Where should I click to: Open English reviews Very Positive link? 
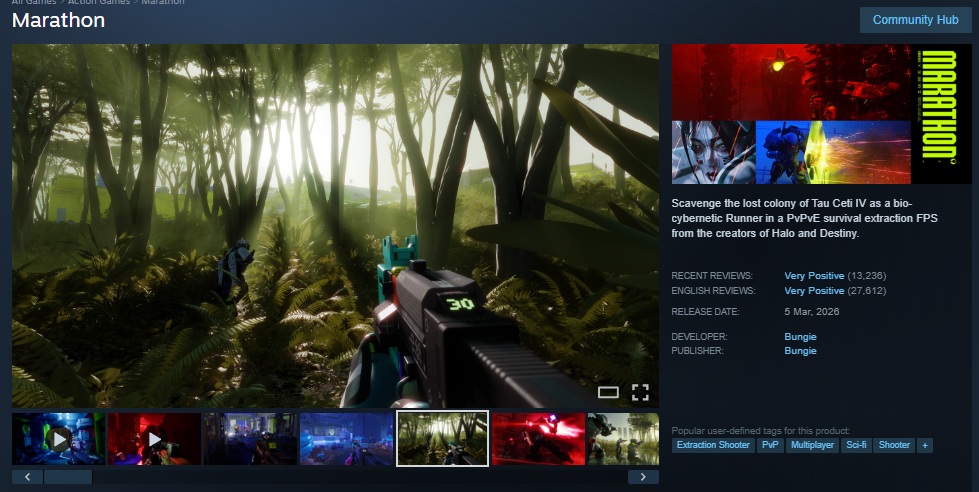click(814, 290)
